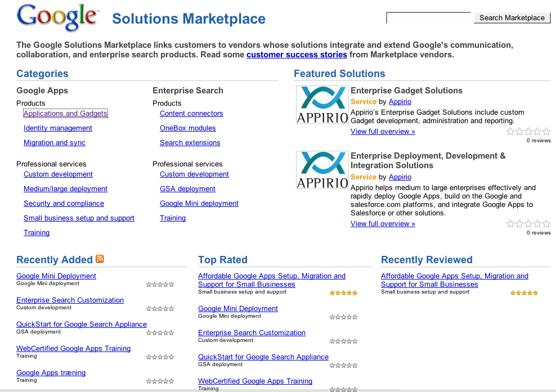Open Appirio link under Enterprise Gadget Solutions

[x=400, y=101]
